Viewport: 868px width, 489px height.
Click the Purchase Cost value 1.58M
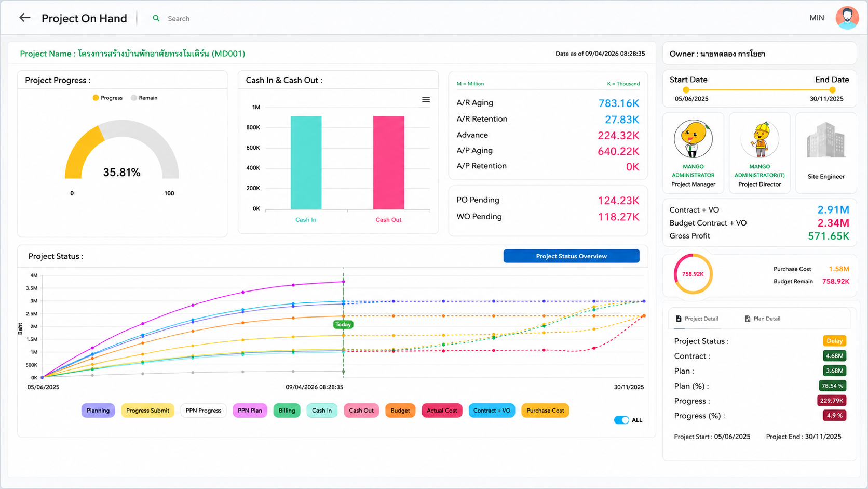(839, 269)
